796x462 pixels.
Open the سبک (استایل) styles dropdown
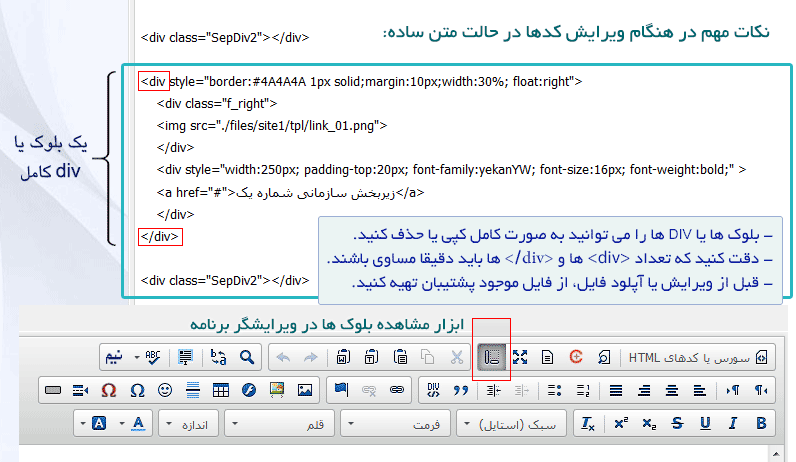[512, 423]
